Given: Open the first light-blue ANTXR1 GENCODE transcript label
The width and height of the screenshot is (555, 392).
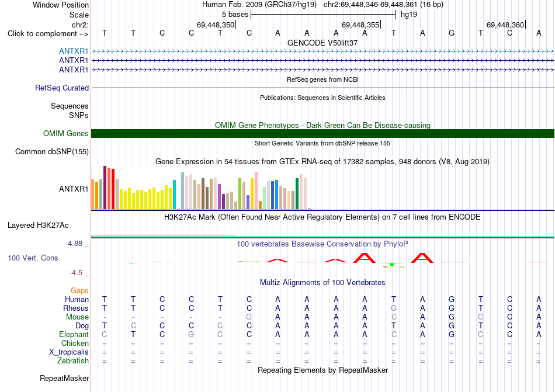Looking at the screenshot, I should coord(74,51).
